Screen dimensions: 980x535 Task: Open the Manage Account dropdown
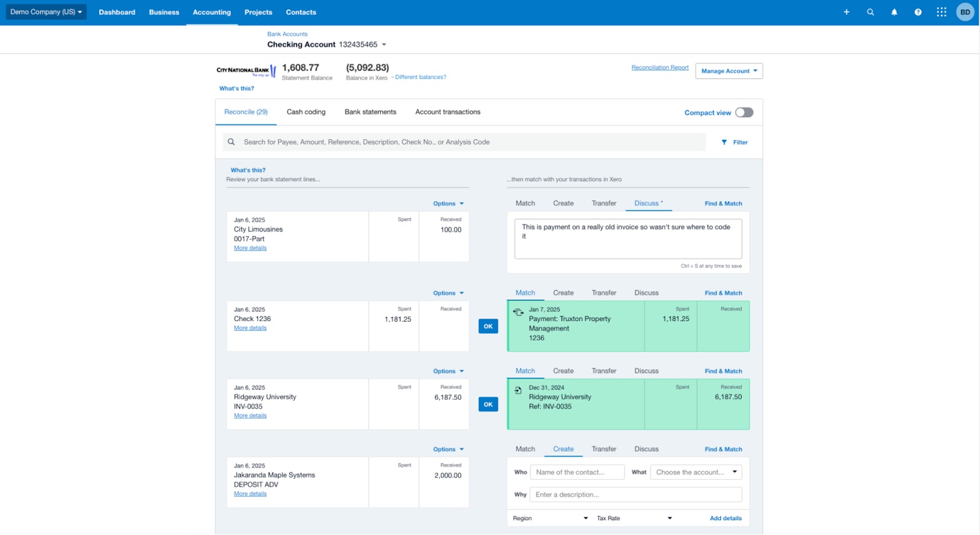pyautogui.click(x=729, y=71)
